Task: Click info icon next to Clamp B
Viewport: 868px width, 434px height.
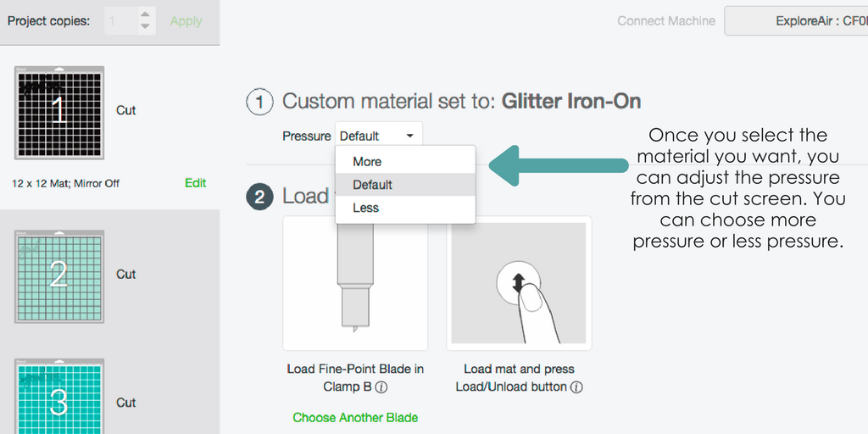Action: point(381,387)
